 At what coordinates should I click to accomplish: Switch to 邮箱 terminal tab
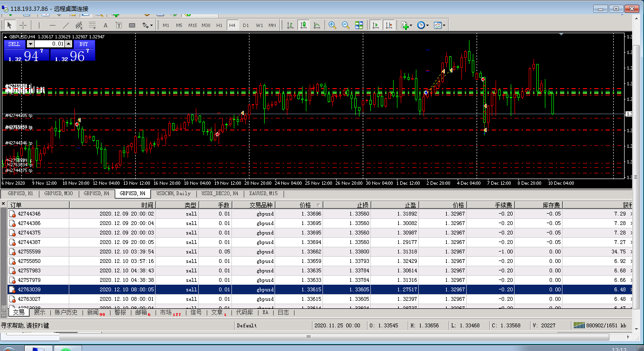click(143, 312)
